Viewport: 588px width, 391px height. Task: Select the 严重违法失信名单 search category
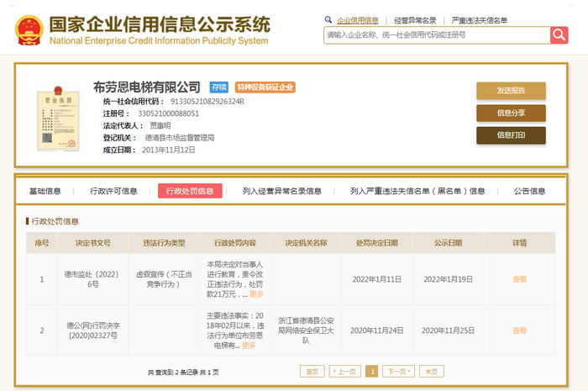coord(479,19)
